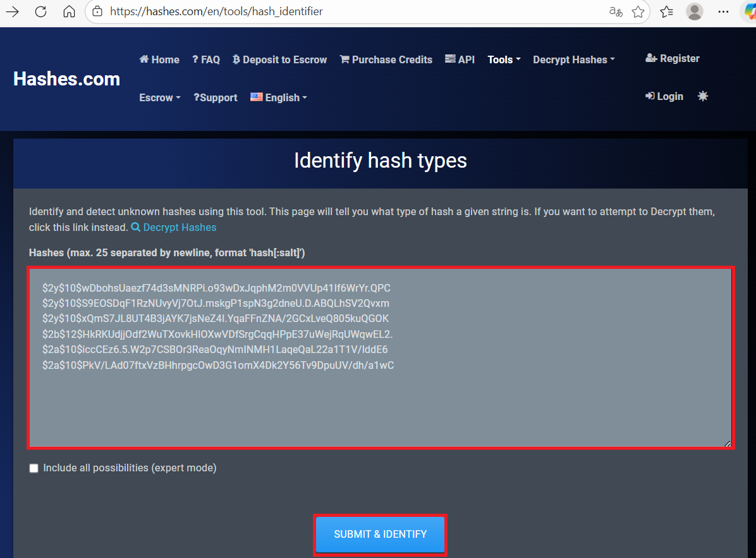Click the translate page icon in address bar
The width and height of the screenshot is (756, 558).
coord(615,11)
